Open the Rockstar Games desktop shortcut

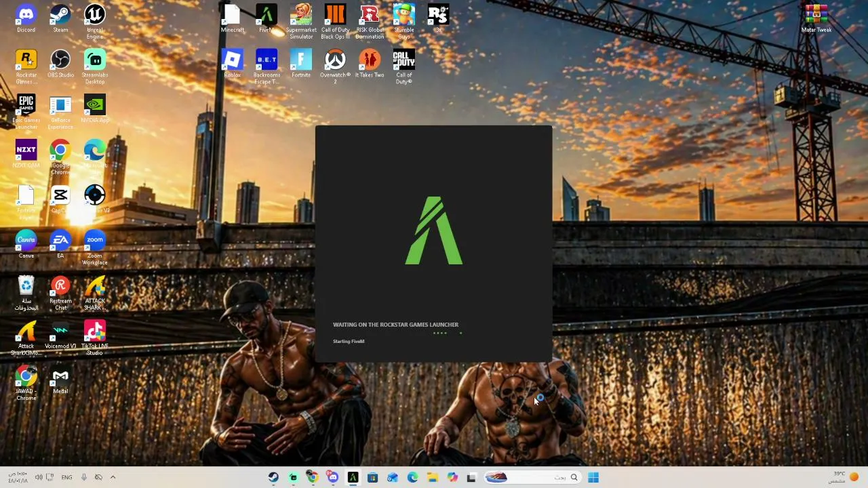tap(26, 67)
